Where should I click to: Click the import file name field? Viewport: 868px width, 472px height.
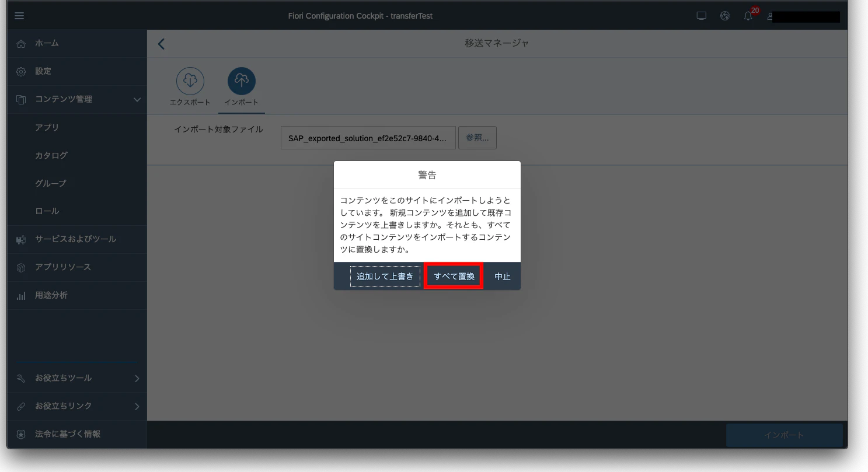pyautogui.click(x=368, y=138)
